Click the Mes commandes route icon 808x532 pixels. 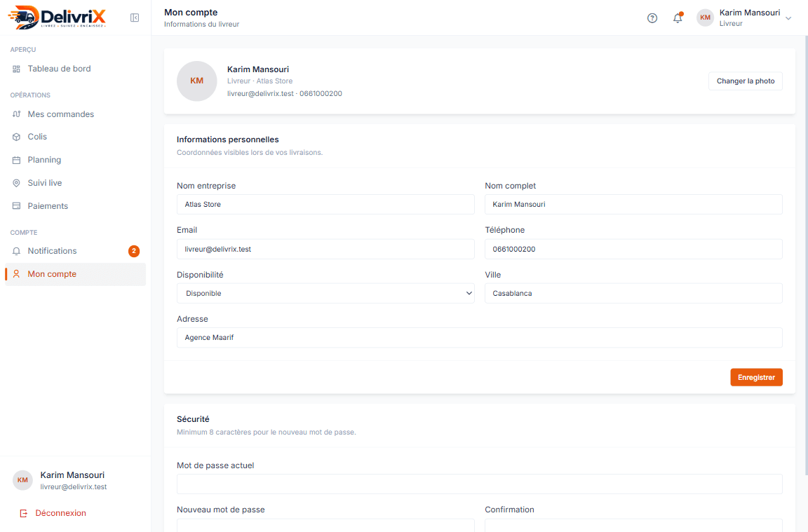[17, 114]
